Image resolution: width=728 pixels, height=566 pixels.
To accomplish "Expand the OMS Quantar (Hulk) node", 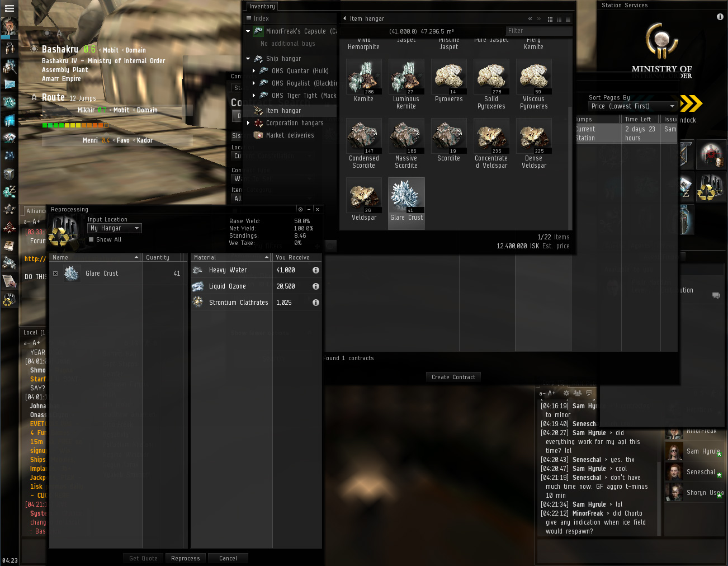I will click(254, 71).
